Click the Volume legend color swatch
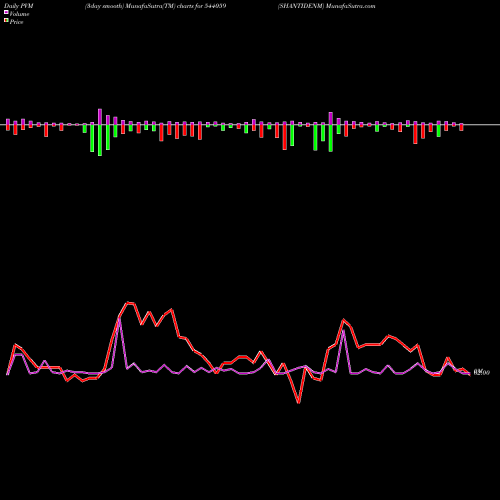 point(6,12)
